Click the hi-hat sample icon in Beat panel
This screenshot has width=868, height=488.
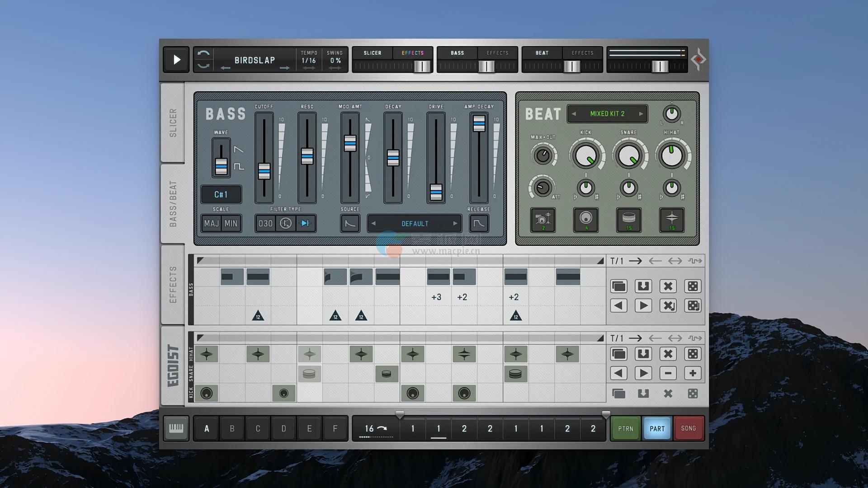coord(671,220)
